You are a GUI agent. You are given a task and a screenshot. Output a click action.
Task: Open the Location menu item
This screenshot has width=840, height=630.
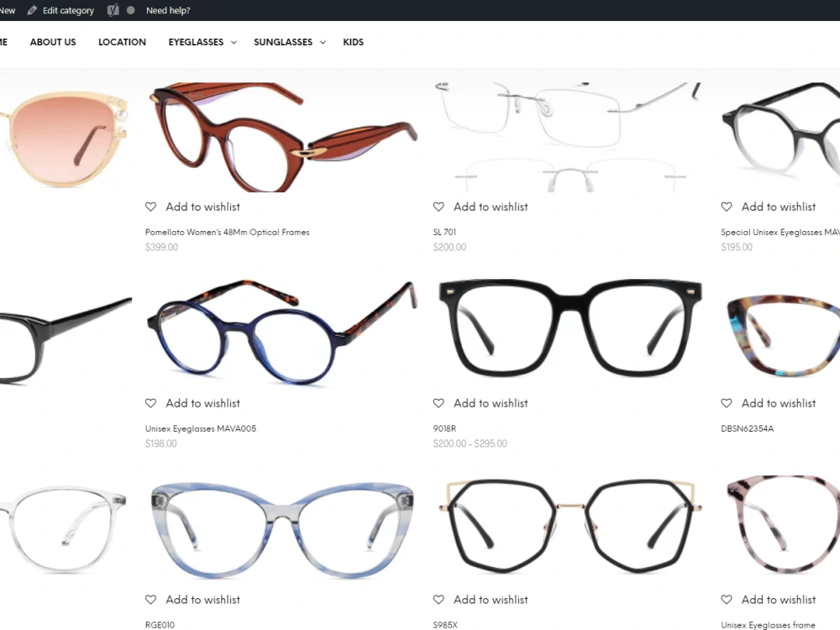pyautogui.click(x=122, y=42)
